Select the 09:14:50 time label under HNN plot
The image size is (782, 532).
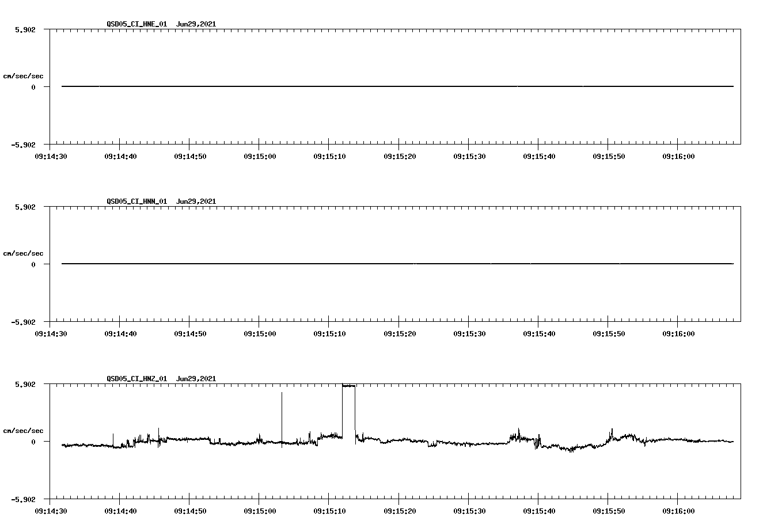pyautogui.click(x=189, y=334)
